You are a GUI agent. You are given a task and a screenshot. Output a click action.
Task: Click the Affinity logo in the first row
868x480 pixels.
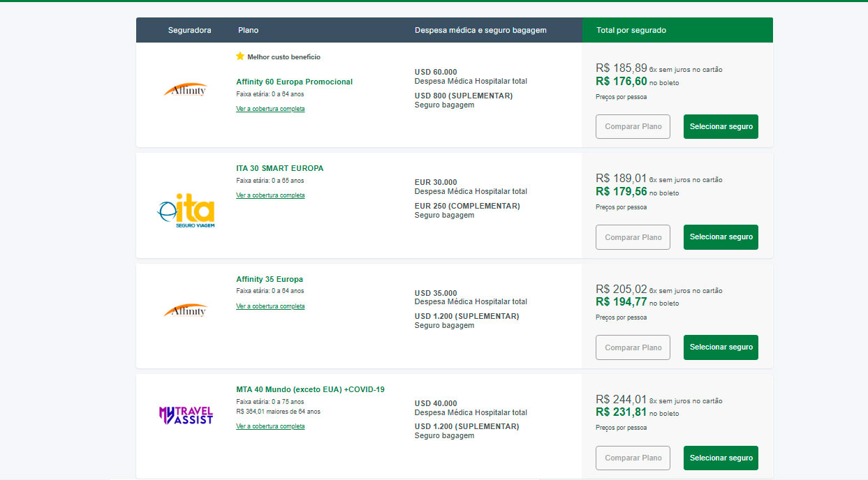[x=186, y=89]
